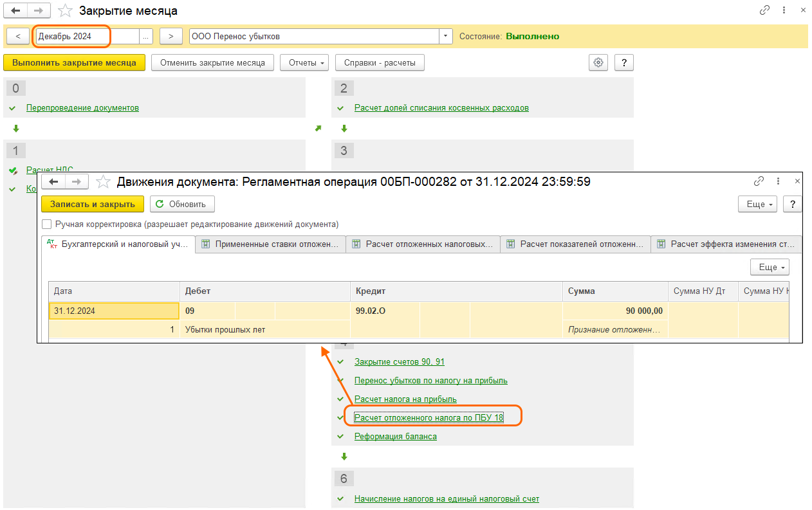Go to next month arrow button

(x=171, y=37)
